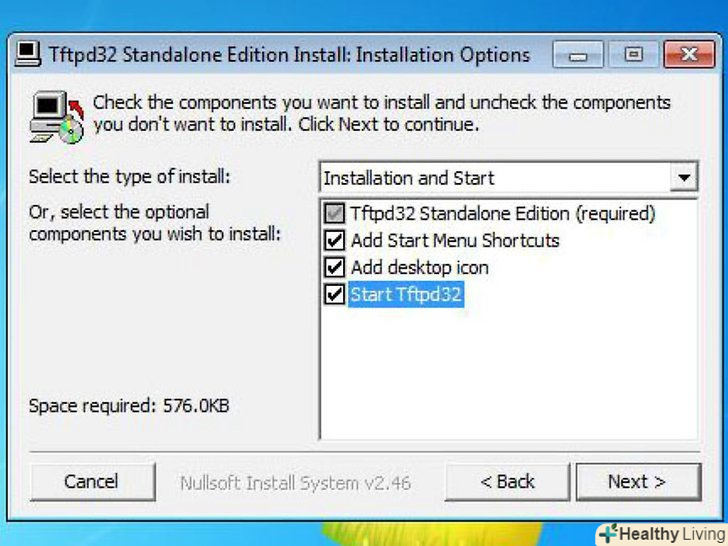Viewport: 728px width, 546px height.
Task: Click the grayed Standalone Edition (required) checkbox
Action: tap(334, 214)
